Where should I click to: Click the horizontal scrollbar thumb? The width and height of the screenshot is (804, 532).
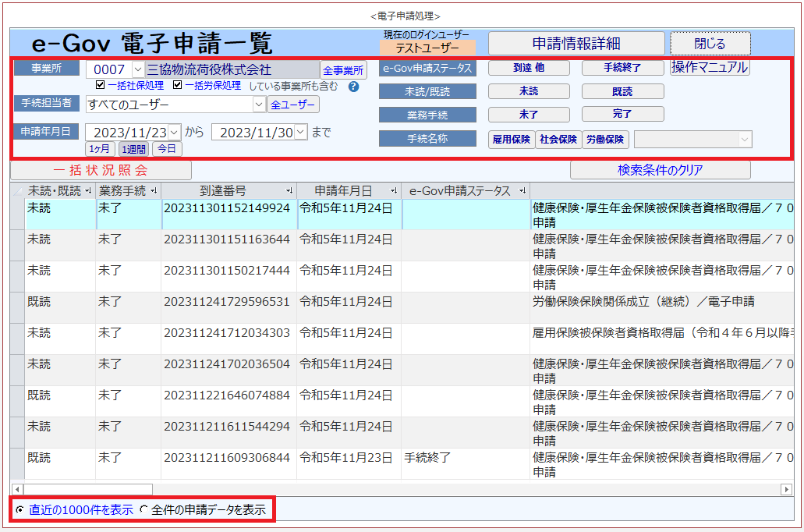coord(87,489)
